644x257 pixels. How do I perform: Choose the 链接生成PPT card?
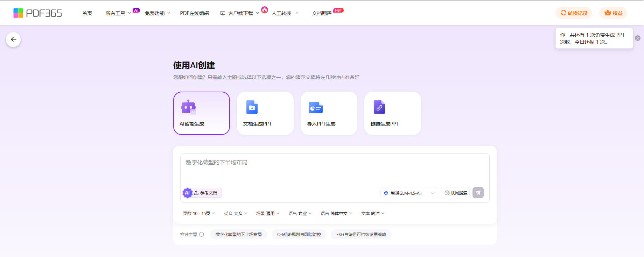(x=393, y=113)
